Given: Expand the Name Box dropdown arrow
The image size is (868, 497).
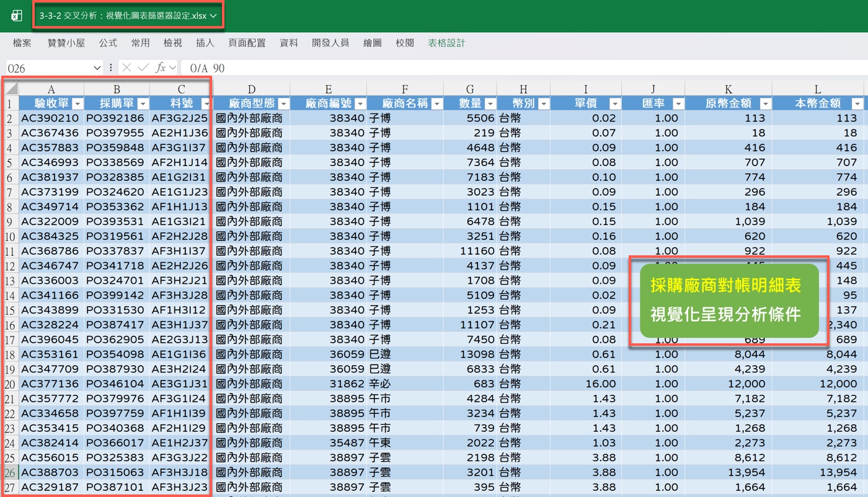Looking at the screenshot, I should [97, 68].
